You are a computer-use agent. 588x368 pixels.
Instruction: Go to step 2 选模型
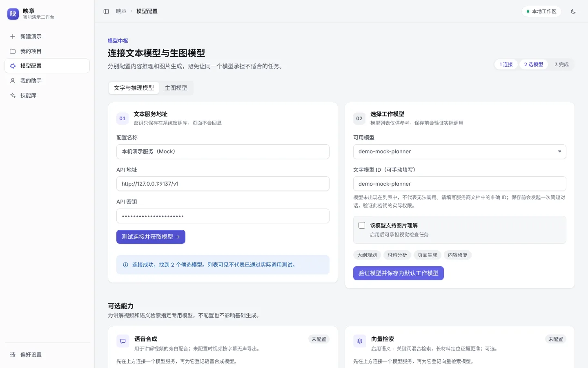(534, 65)
